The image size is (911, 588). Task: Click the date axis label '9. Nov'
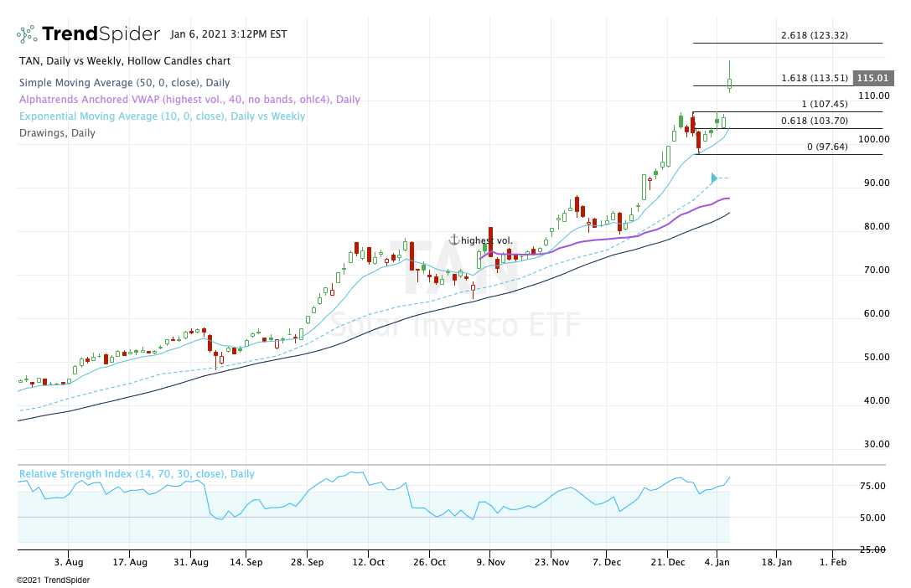click(x=490, y=562)
